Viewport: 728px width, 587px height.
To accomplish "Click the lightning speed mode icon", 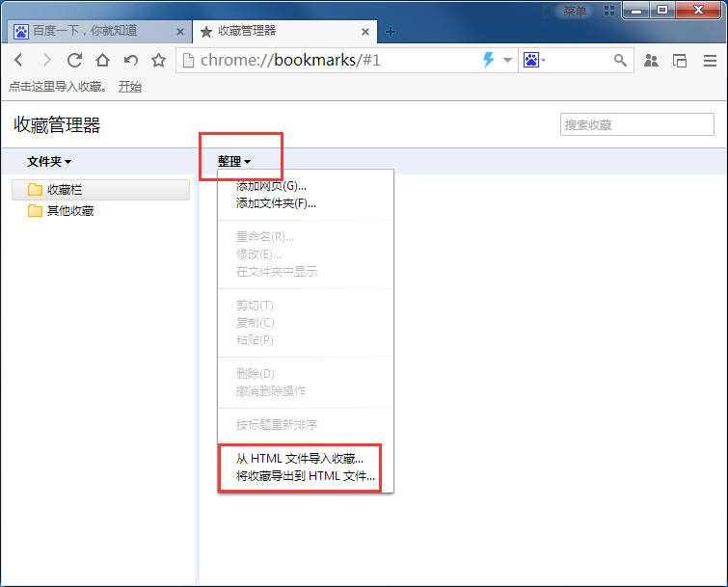I will 489,60.
